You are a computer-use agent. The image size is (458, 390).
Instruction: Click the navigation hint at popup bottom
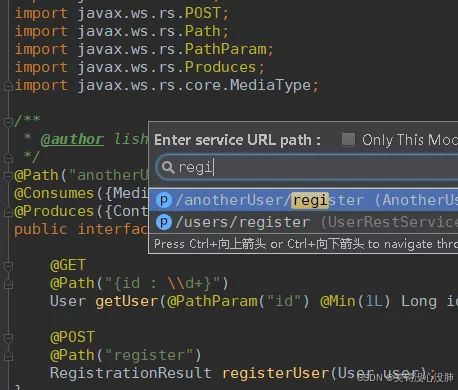point(306,244)
